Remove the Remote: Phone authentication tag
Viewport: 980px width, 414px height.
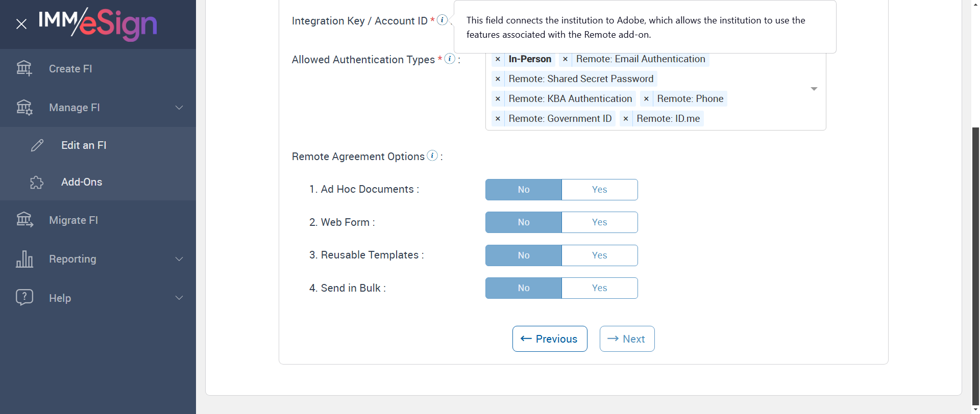click(x=646, y=99)
